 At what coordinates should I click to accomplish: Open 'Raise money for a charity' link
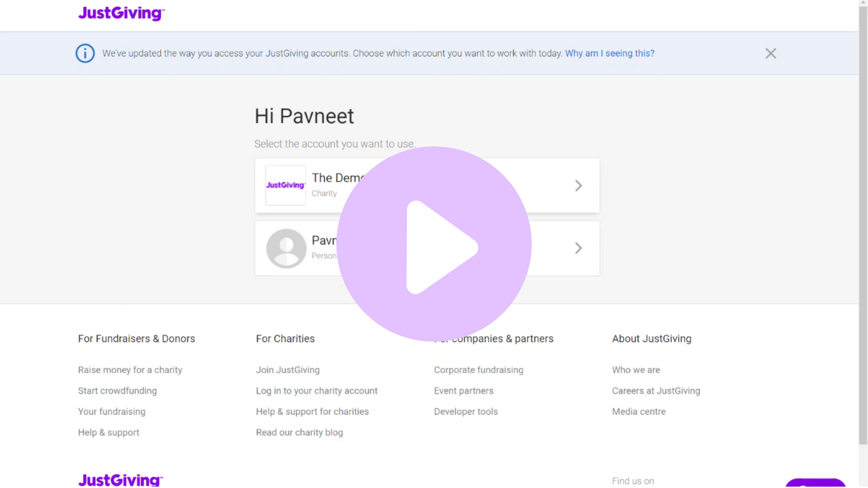click(x=130, y=370)
